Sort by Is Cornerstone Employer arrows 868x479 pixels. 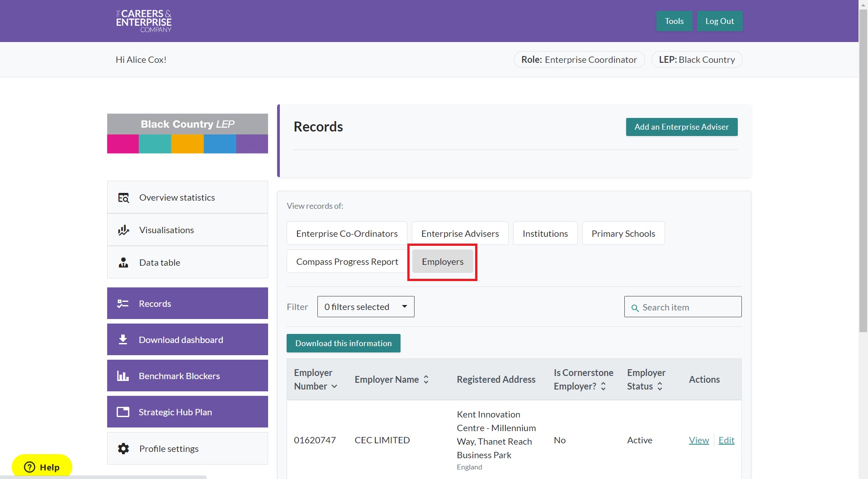tap(603, 386)
